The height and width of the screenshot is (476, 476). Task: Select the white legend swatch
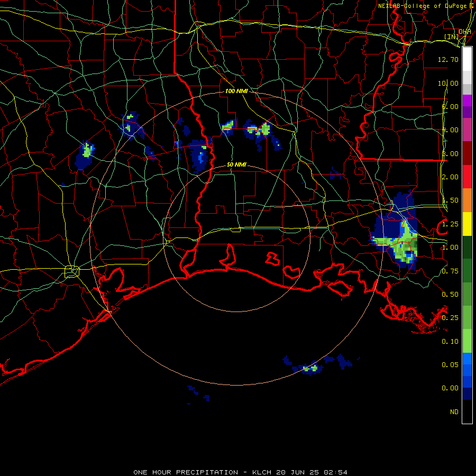coord(467,59)
